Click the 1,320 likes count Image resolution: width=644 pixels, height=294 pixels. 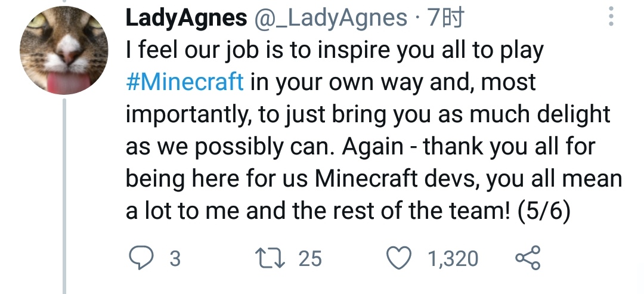pos(453,259)
